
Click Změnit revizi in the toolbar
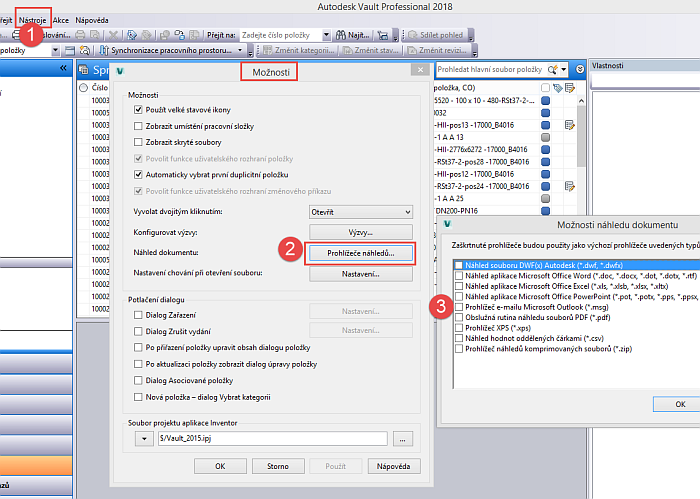[438, 50]
